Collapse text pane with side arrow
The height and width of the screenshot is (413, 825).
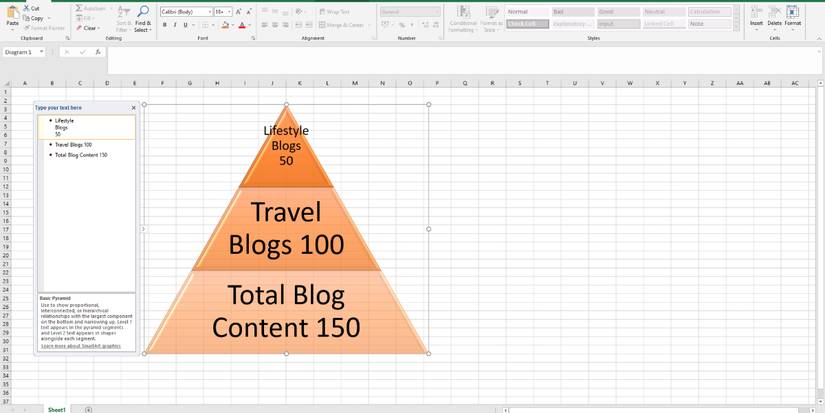click(x=142, y=229)
